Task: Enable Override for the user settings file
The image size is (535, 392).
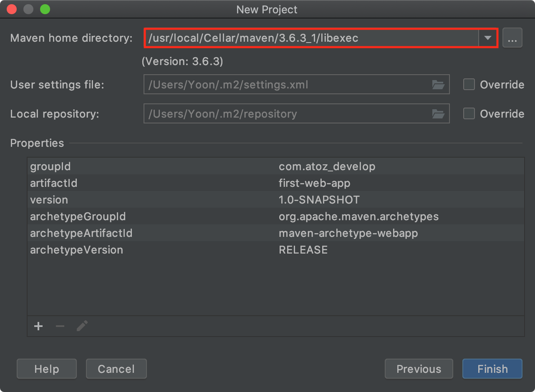Action: (x=469, y=84)
